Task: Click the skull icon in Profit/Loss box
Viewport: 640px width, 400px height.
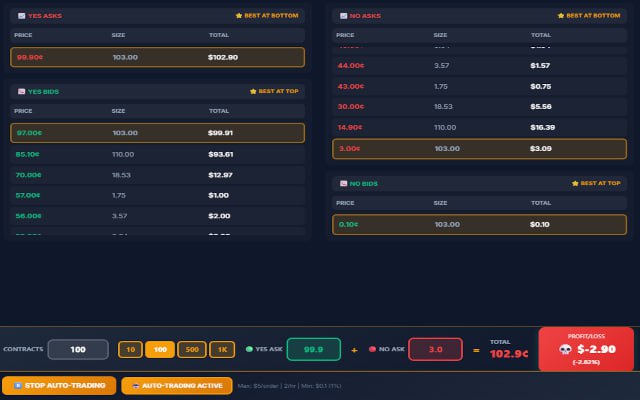Action: pyautogui.click(x=566, y=350)
